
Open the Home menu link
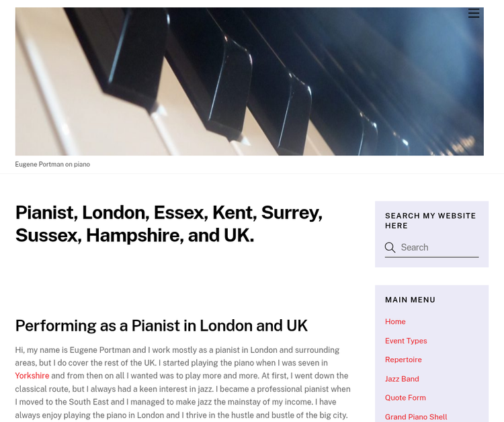pyautogui.click(x=395, y=322)
